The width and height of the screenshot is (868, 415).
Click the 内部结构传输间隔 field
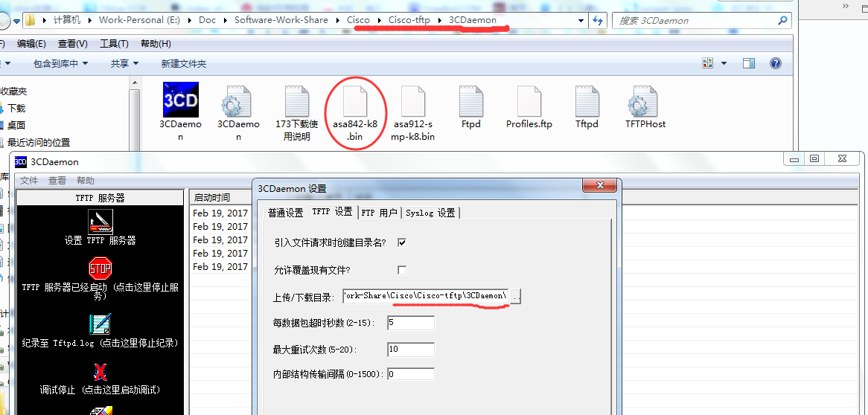tap(411, 374)
